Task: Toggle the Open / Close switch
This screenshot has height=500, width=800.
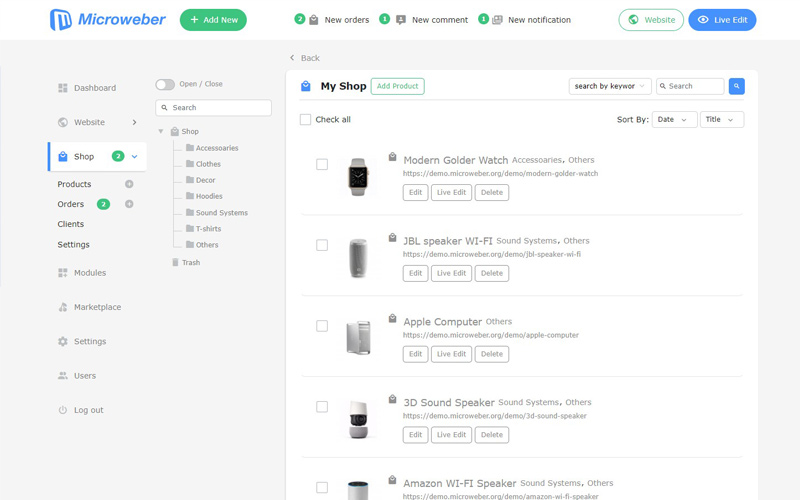Action: [x=165, y=84]
